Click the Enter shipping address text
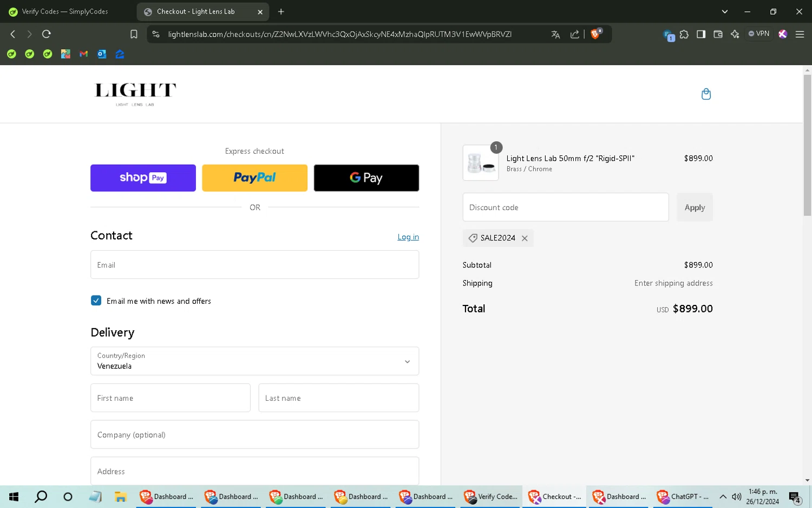 click(x=673, y=283)
